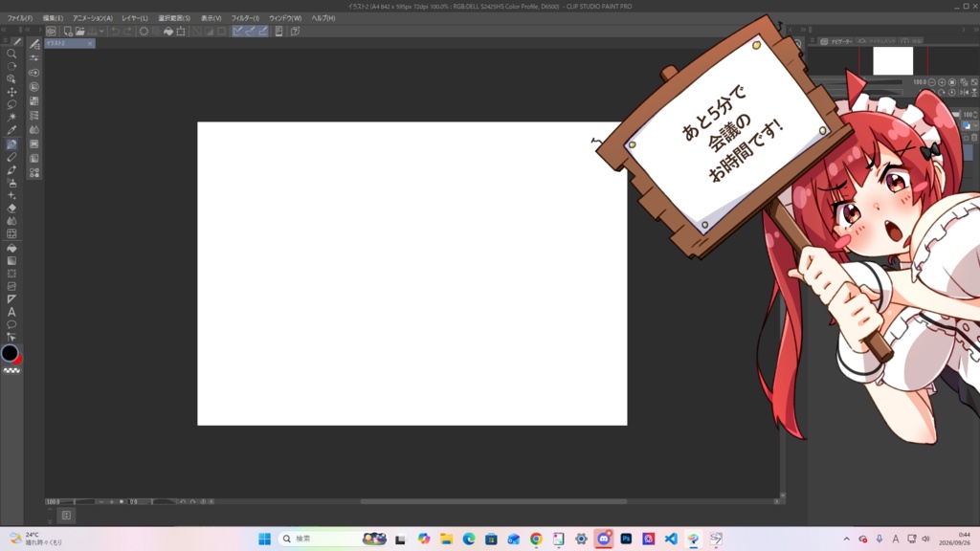This screenshot has width=980, height=551.
Task: Select the Auto select magic wand tool
Action: tap(11, 118)
